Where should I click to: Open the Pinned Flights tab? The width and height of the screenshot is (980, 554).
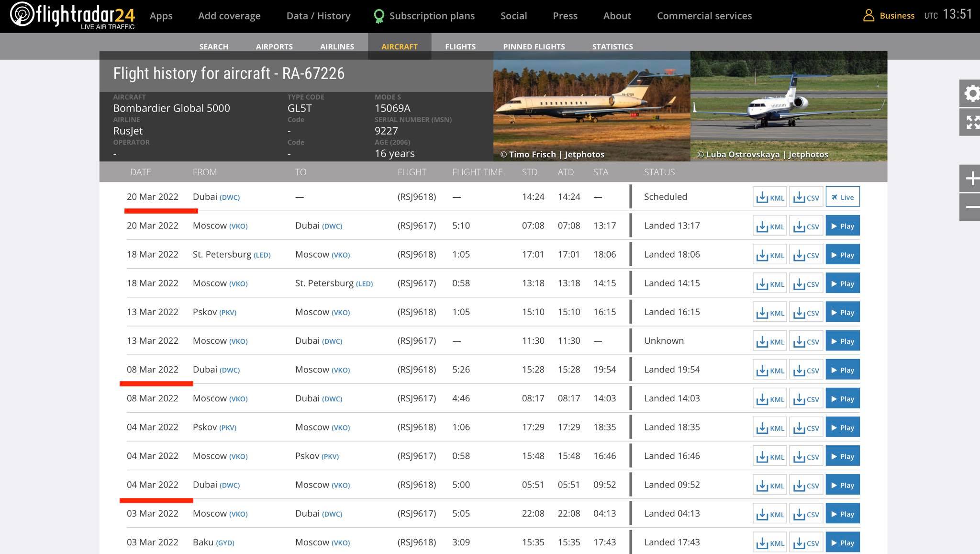point(534,46)
